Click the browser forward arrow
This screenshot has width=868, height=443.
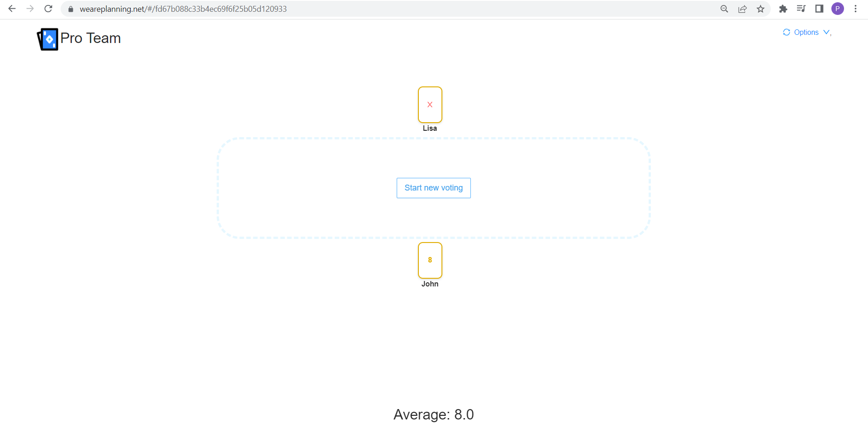point(30,9)
